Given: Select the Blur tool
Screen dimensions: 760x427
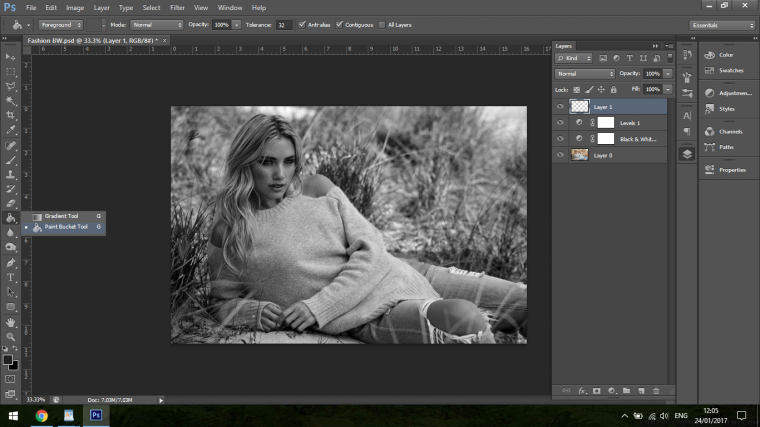Looking at the screenshot, I should tap(10, 233).
